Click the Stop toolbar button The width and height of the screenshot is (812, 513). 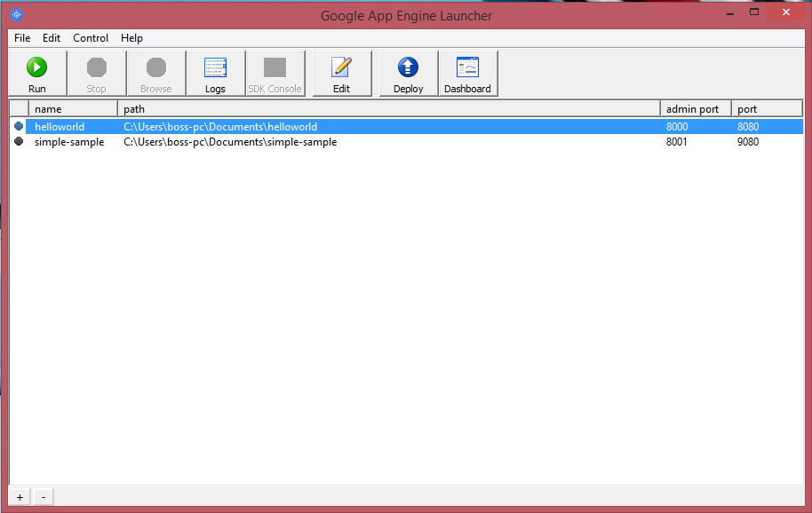tap(96, 74)
